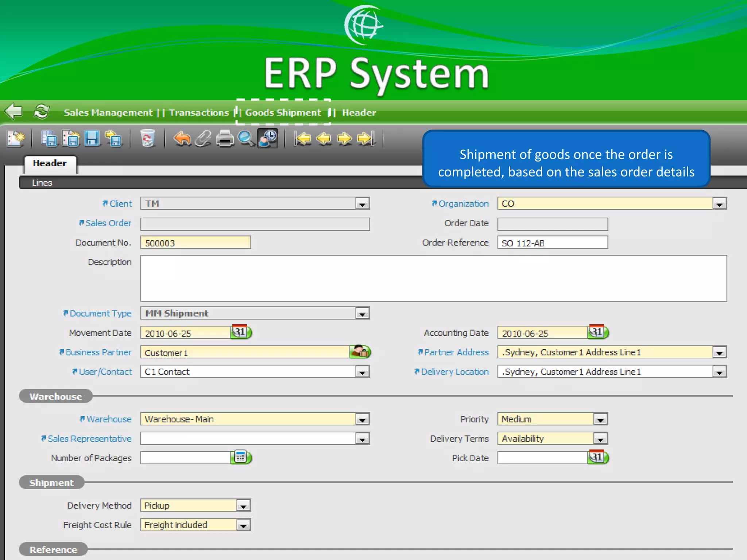Click the Undo orange arrow icon
747x560 pixels.
[182, 139]
